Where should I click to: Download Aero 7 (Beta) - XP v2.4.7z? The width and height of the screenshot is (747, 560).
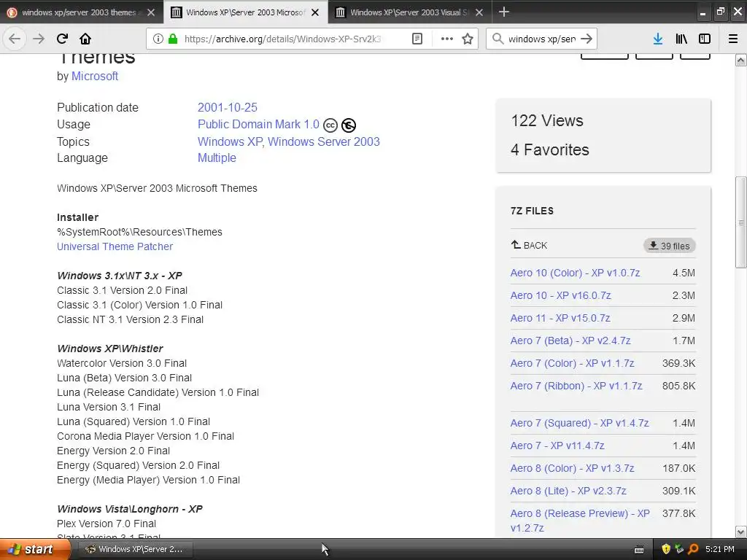[570, 341]
